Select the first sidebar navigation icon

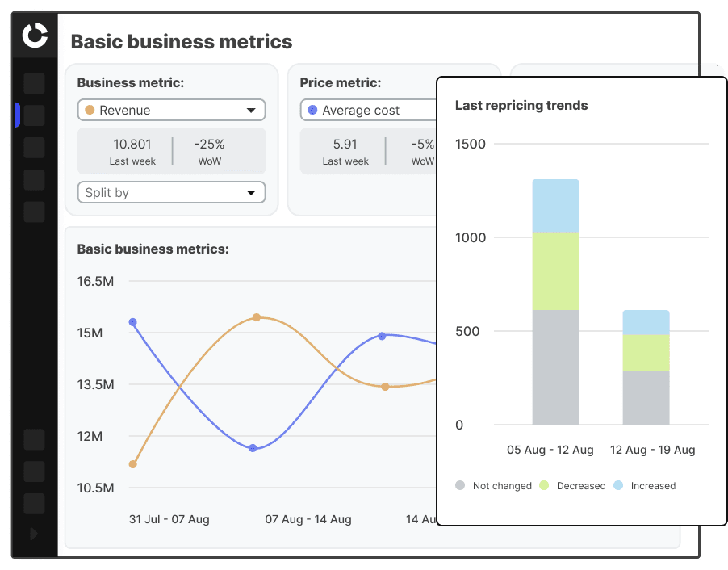34,83
